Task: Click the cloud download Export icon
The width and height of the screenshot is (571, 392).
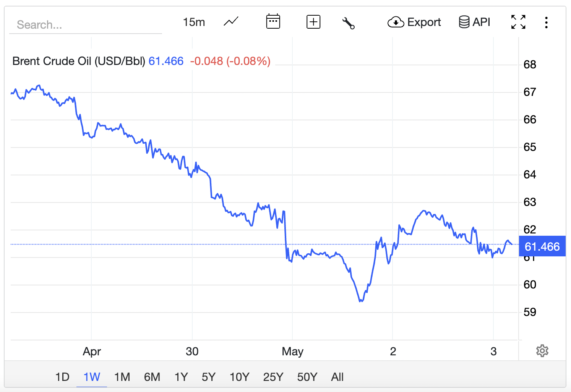Action: (x=396, y=22)
